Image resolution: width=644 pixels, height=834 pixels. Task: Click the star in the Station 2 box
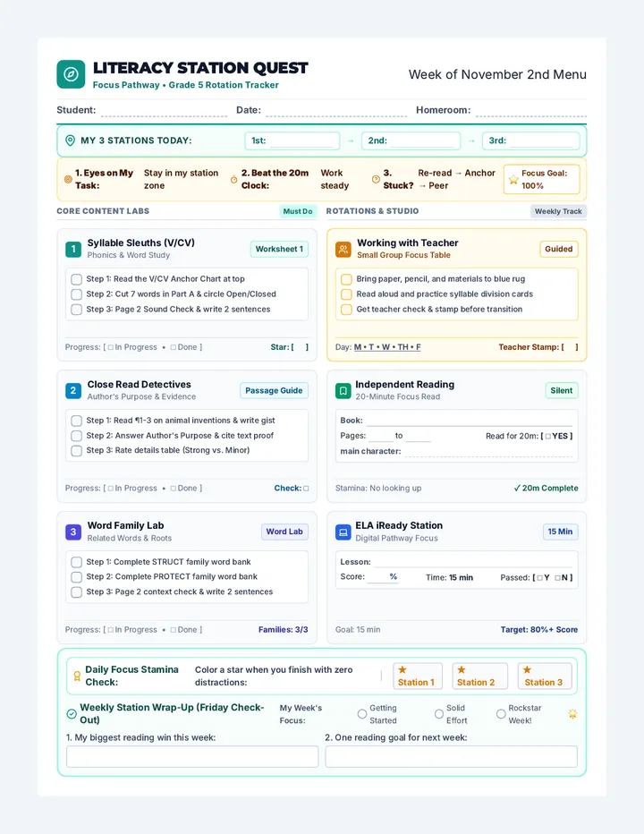tap(462, 669)
